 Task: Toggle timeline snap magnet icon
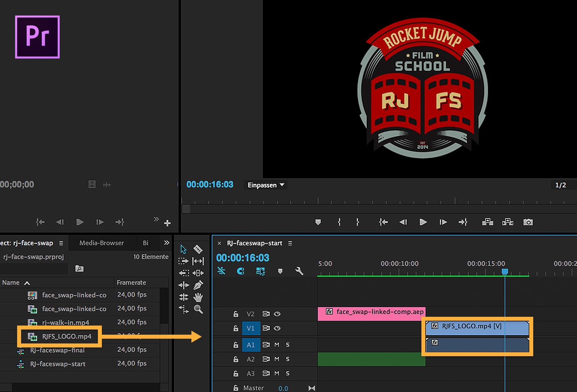[x=240, y=271]
